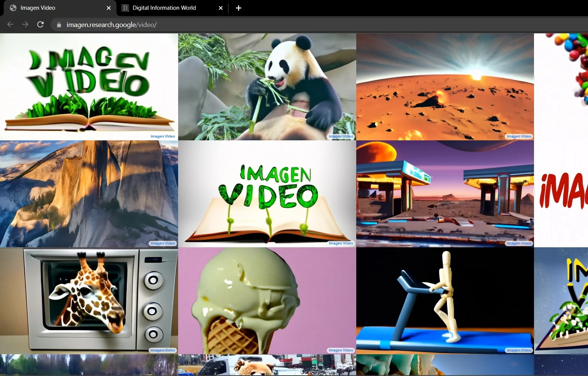Click the padlock site info icon
Viewport: 588px width, 376px height.
[x=59, y=25]
